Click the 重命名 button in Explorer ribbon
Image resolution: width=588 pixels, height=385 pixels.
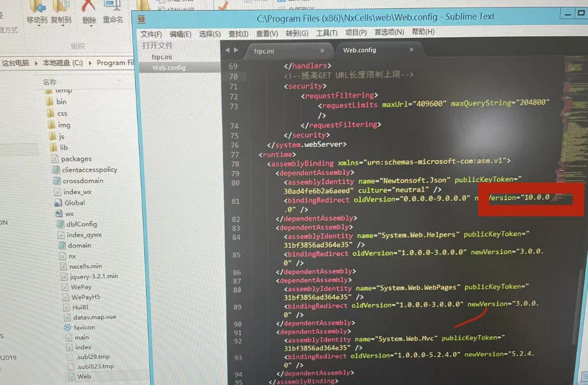pyautogui.click(x=113, y=13)
